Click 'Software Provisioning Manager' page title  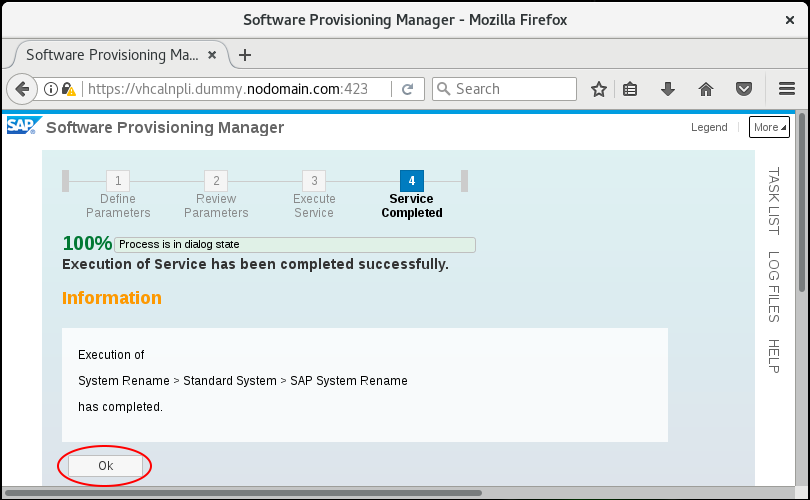(x=165, y=128)
